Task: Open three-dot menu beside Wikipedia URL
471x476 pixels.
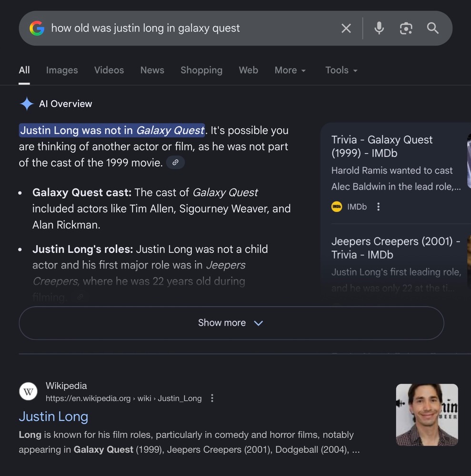Action: click(212, 398)
